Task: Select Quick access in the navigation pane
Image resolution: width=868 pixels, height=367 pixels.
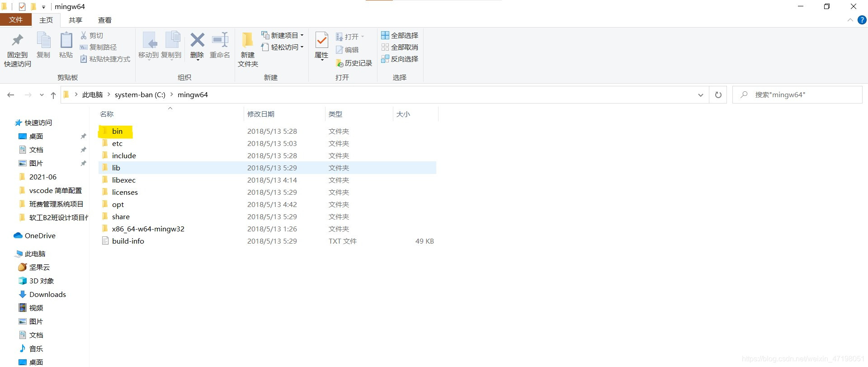Action: click(33, 122)
